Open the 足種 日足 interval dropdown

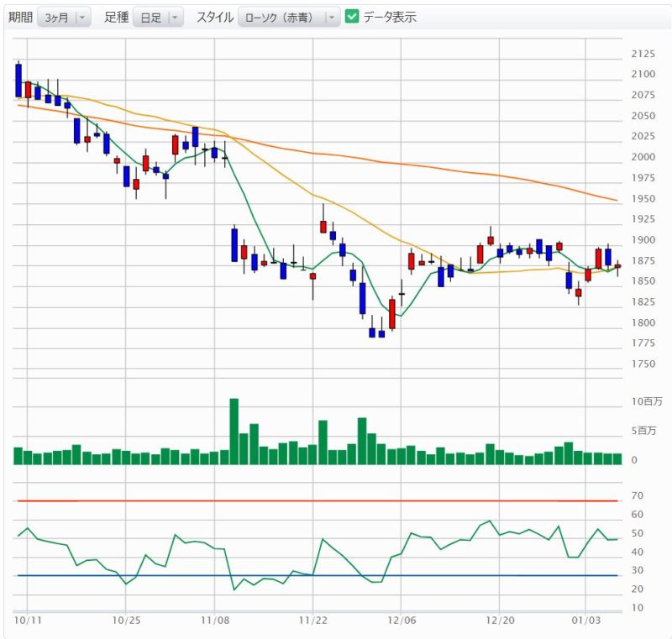[x=158, y=18]
